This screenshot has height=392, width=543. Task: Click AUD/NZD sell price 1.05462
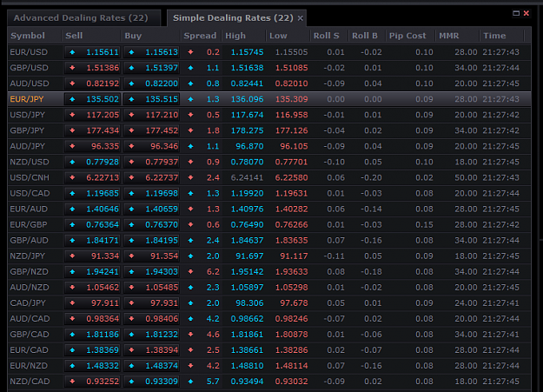(x=92, y=288)
